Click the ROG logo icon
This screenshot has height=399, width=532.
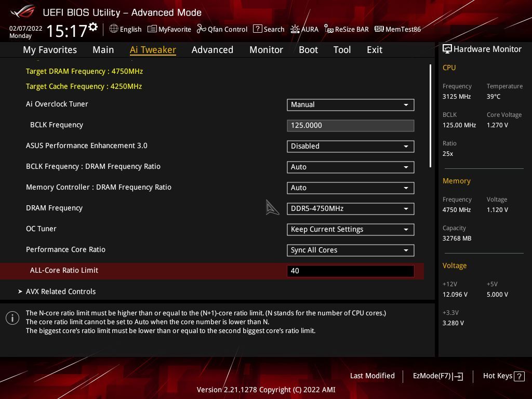(23, 12)
